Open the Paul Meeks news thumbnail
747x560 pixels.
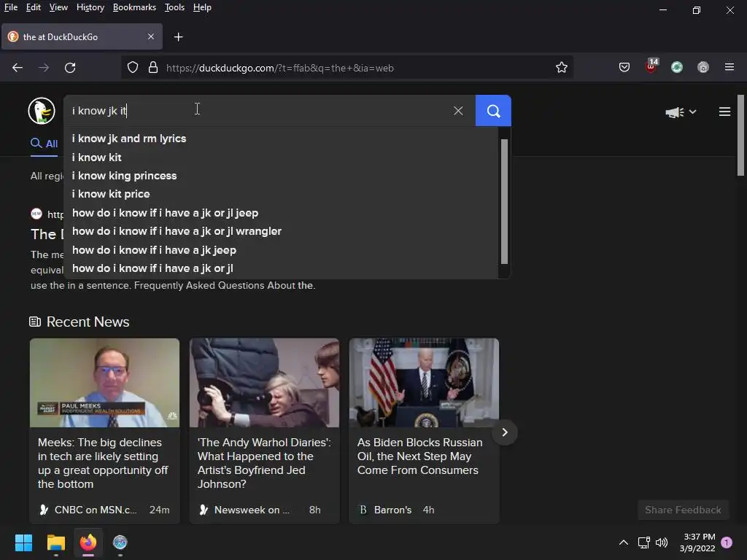105,383
